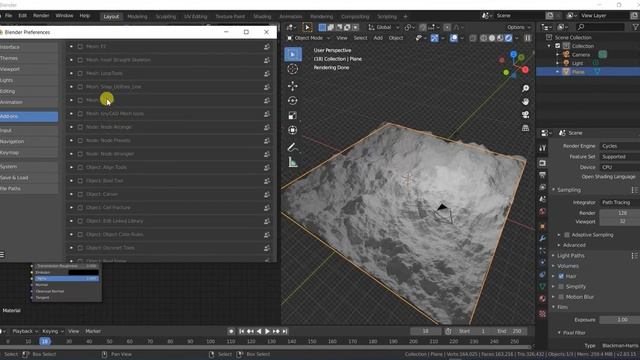Viewport: 640px width, 360px height.
Task: Enable the Node: Node Wrangler add-on checkbox
Action: pos(80,154)
